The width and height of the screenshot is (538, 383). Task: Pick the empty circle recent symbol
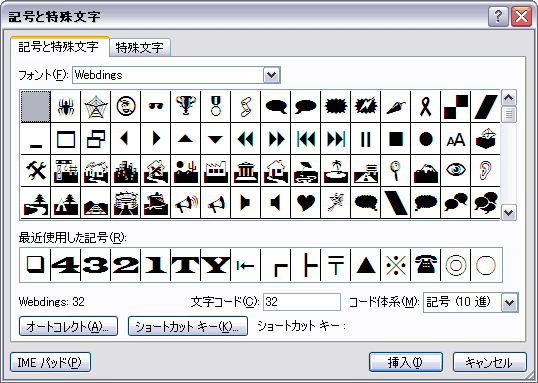[486, 265]
